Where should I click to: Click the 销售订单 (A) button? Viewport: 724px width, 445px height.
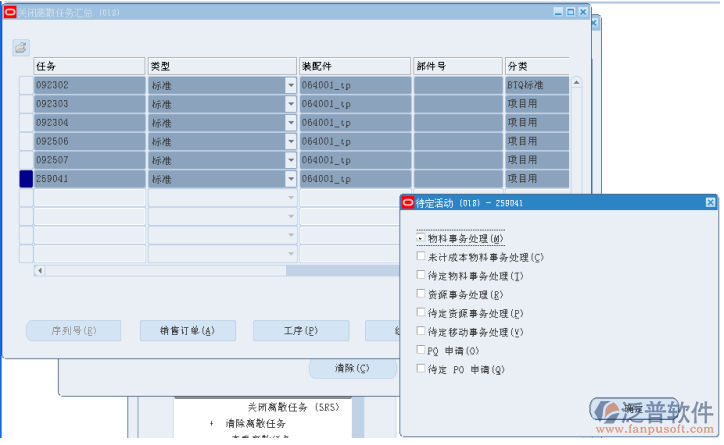pyautogui.click(x=187, y=331)
